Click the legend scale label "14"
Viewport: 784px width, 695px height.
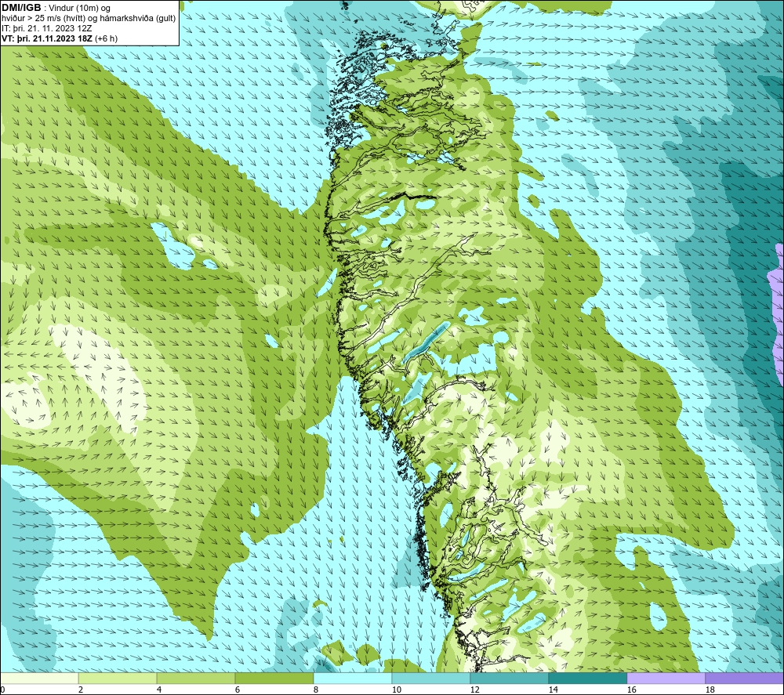(x=553, y=690)
